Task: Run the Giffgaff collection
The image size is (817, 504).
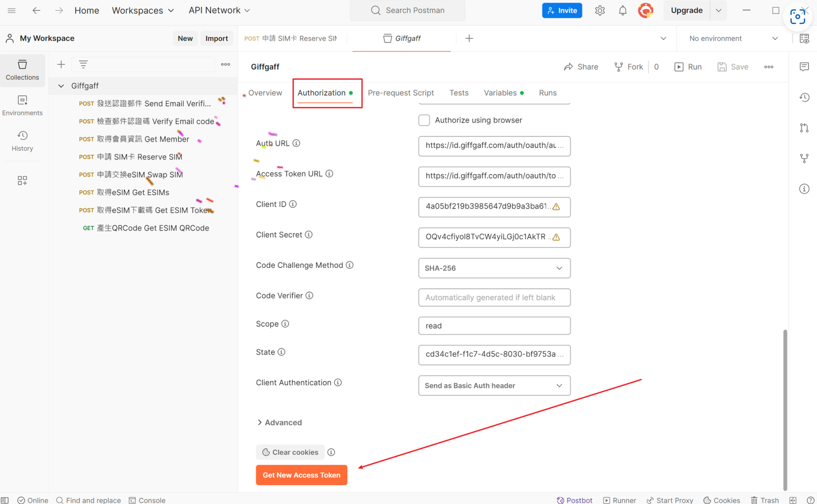Action: [x=688, y=67]
